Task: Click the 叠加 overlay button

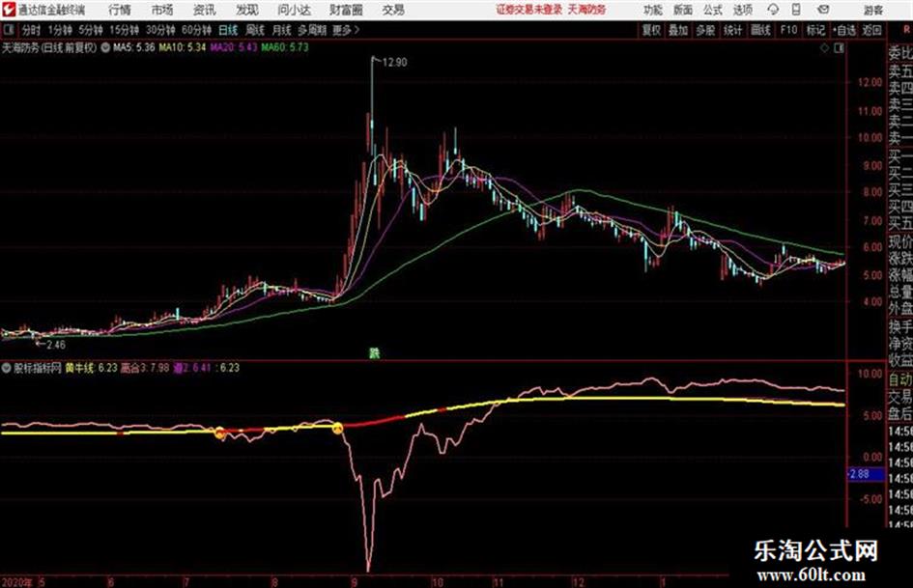Action: pyautogui.click(x=678, y=30)
